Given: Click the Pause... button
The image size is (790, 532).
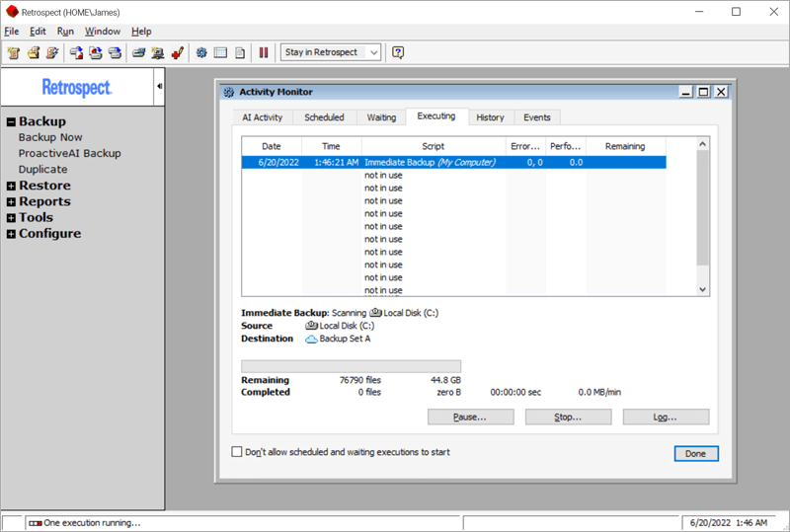Looking at the screenshot, I should (x=471, y=418).
